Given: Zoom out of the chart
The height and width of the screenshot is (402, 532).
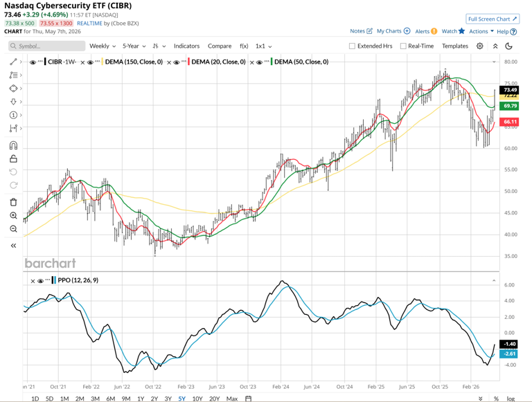Looking at the screenshot, I should 13,229.
